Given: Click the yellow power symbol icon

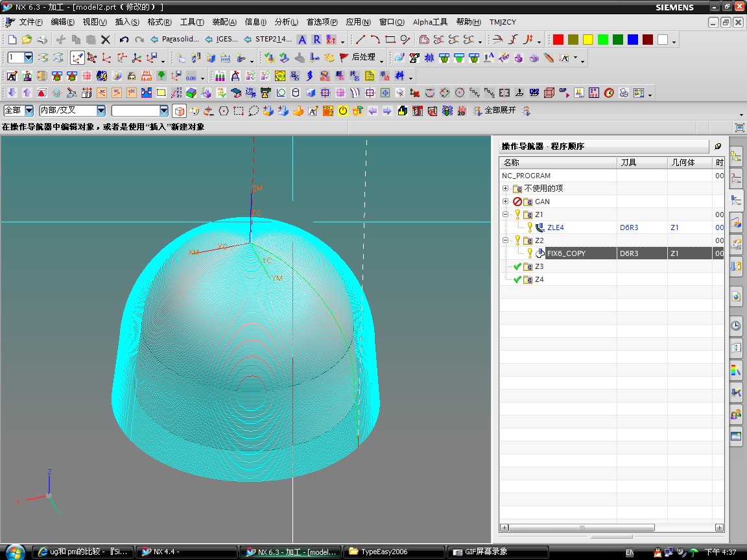Looking at the screenshot, I should (343, 111).
